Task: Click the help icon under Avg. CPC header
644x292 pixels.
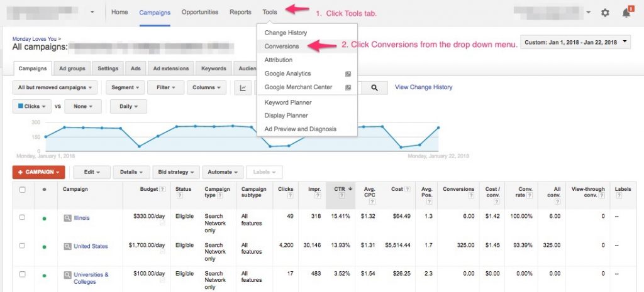Action: pyautogui.click(x=372, y=202)
